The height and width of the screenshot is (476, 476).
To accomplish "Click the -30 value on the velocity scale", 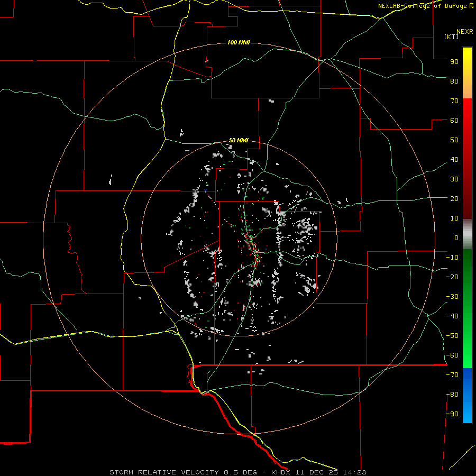I will pos(452,297).
